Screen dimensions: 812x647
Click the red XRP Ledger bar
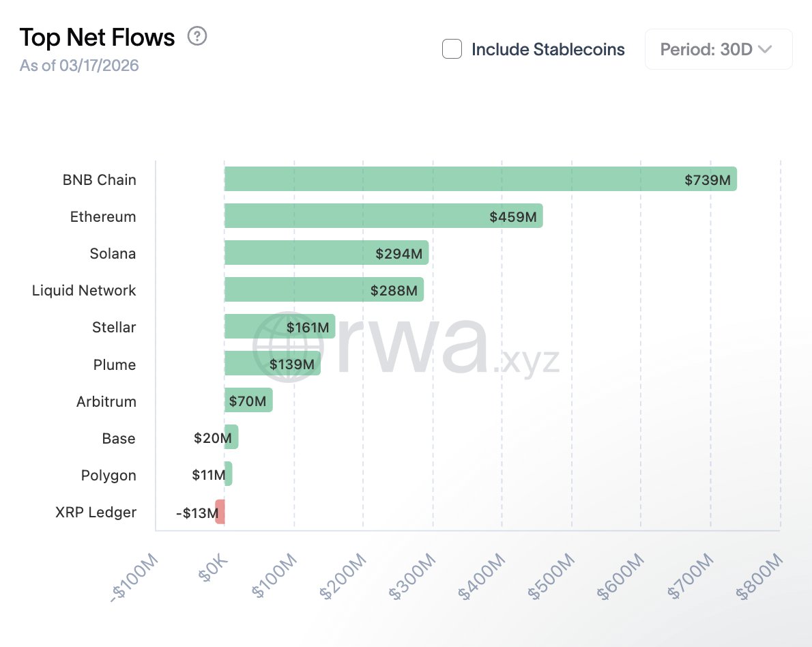click(220, 511)
